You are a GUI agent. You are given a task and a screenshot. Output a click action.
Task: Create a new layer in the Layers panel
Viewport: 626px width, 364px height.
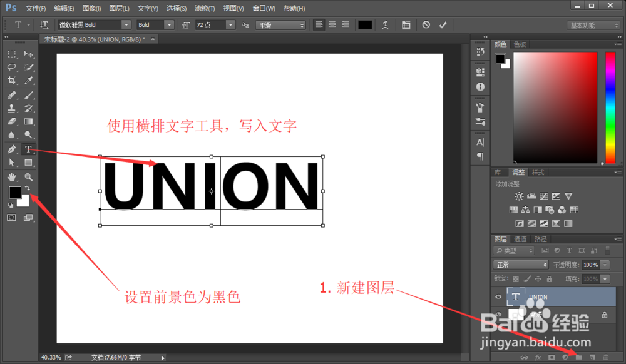pos(593,357)
